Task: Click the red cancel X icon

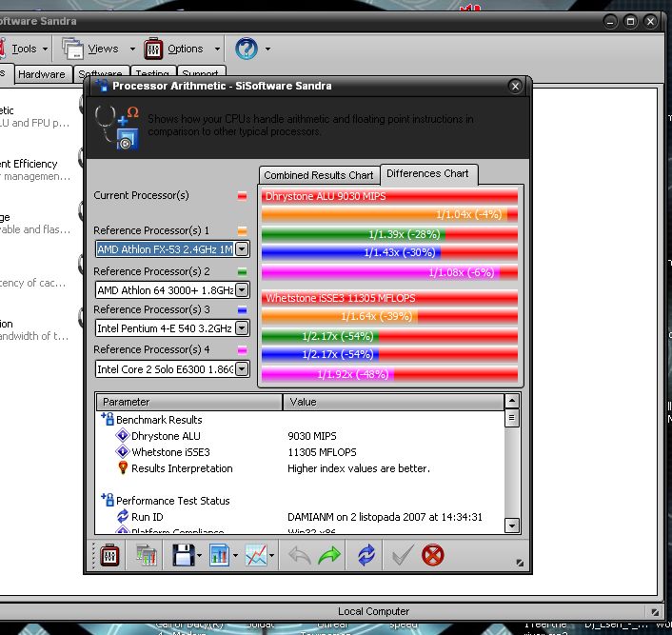Action: (433, 555)
